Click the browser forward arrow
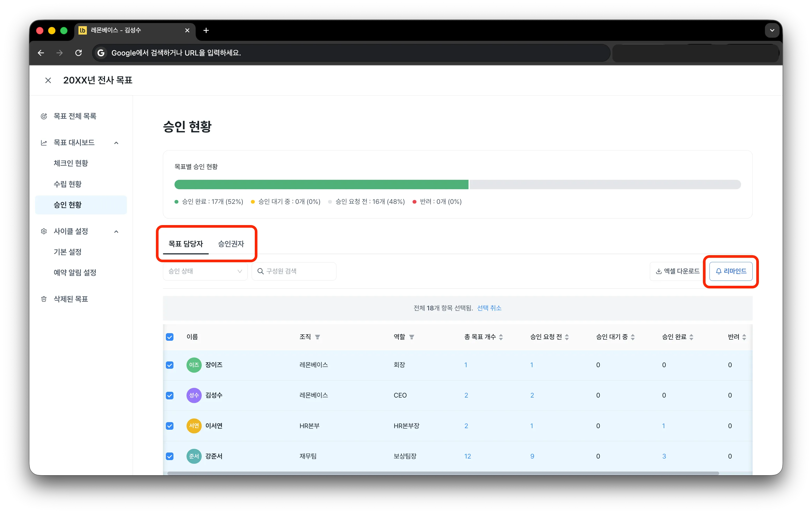The height and width of the screenshot is (514, 812). pos(60,53)
